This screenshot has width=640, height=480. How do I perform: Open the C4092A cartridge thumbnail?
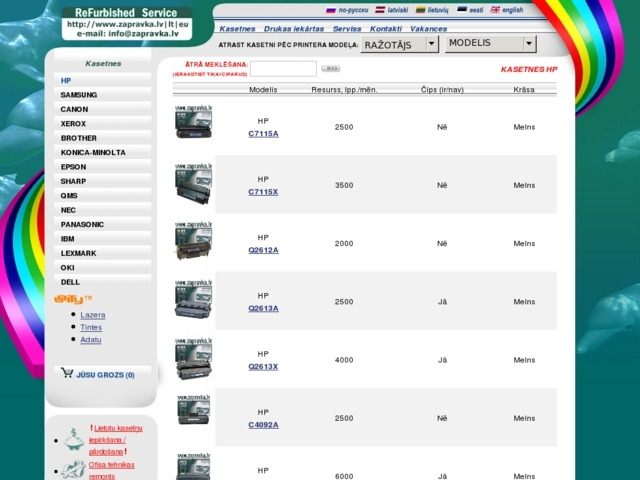click(193, 410)
